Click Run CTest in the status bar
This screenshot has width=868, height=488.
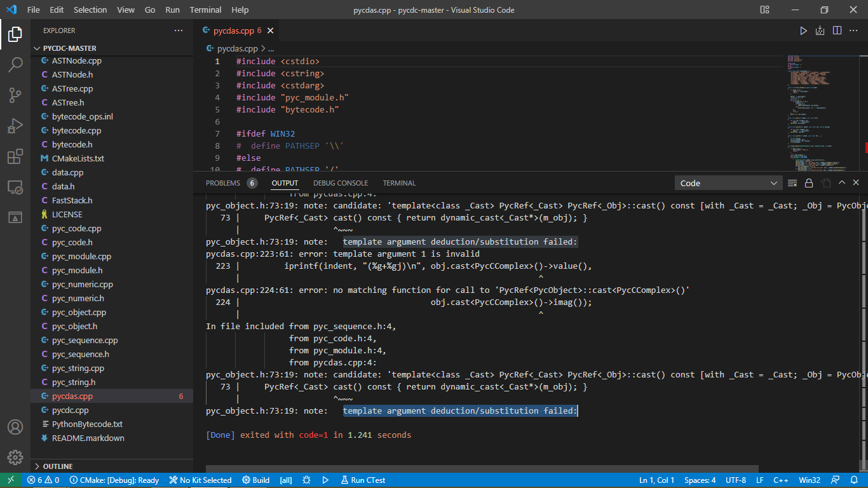pos(363,480)
